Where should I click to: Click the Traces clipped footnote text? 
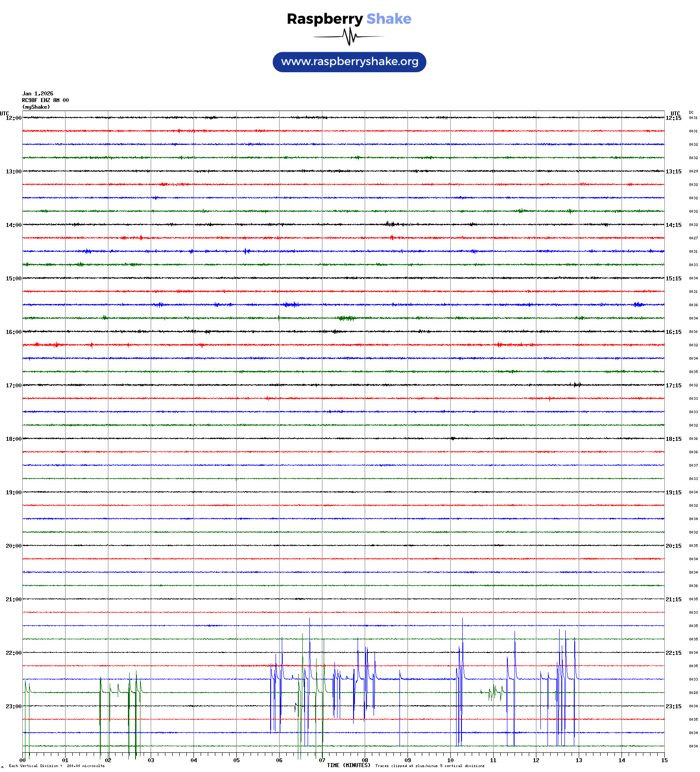point(430,766)
